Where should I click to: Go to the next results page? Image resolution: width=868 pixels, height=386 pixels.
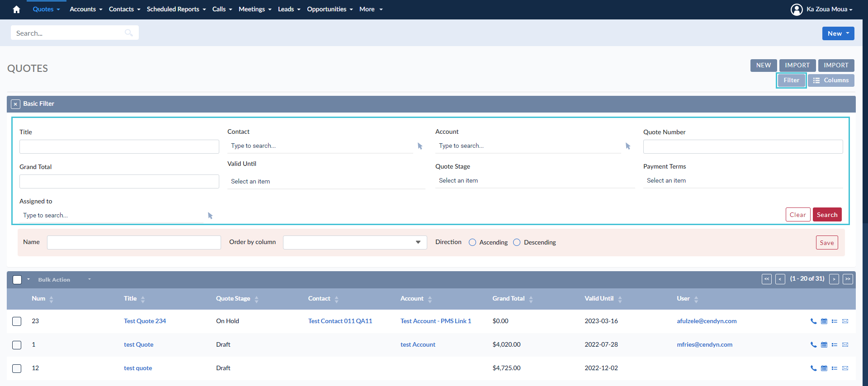pyautogui.click(x=834, y=279)
